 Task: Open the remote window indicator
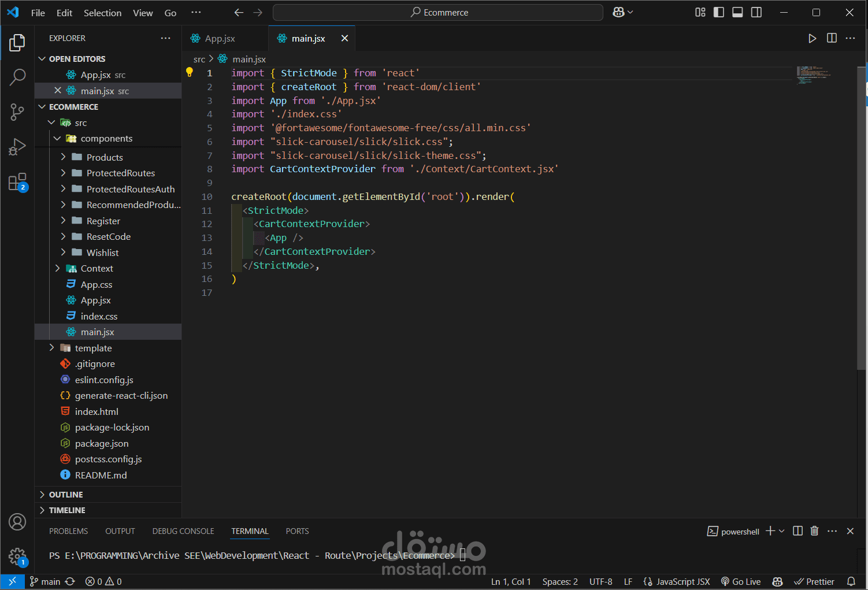click(12, 582)
